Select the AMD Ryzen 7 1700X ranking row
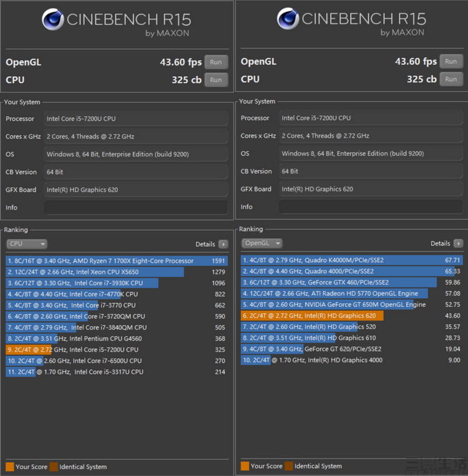The height and width of the screenshot is (476, 468). [117, 261]
